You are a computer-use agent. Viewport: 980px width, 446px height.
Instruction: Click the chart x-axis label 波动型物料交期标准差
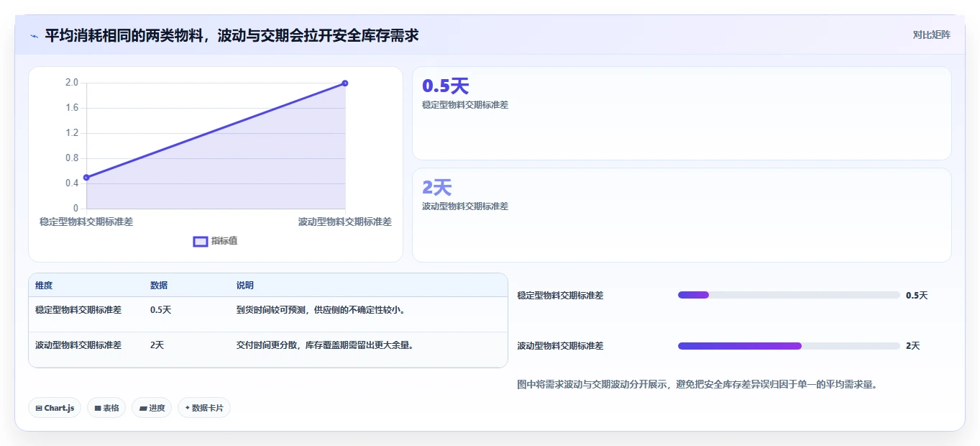point(345,222)
